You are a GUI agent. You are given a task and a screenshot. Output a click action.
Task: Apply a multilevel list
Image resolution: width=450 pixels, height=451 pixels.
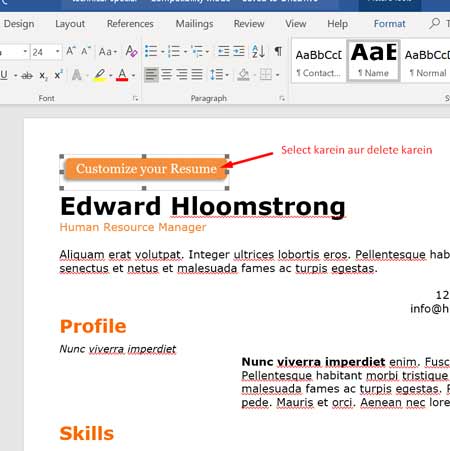pos(197,51)
